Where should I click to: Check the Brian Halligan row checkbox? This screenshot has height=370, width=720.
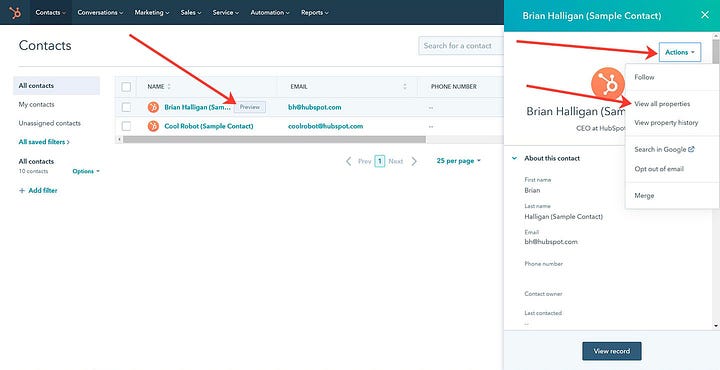(126, 107)
